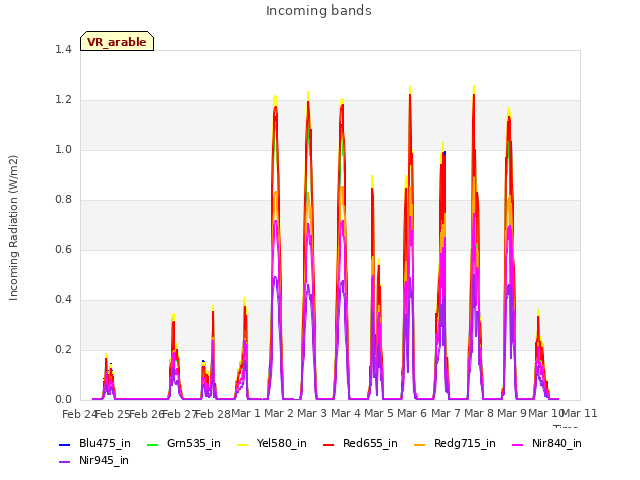The image size is (640, 480).
Task: Click the Feb 24 date tick label
Action: (79, 414)
